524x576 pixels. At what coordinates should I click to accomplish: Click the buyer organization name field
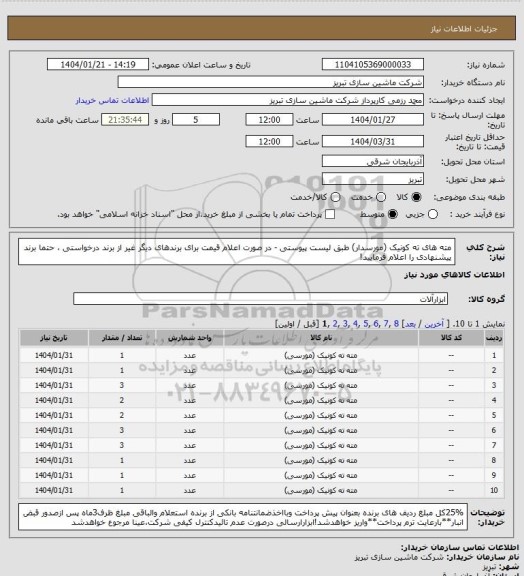[x=270, y=82]
